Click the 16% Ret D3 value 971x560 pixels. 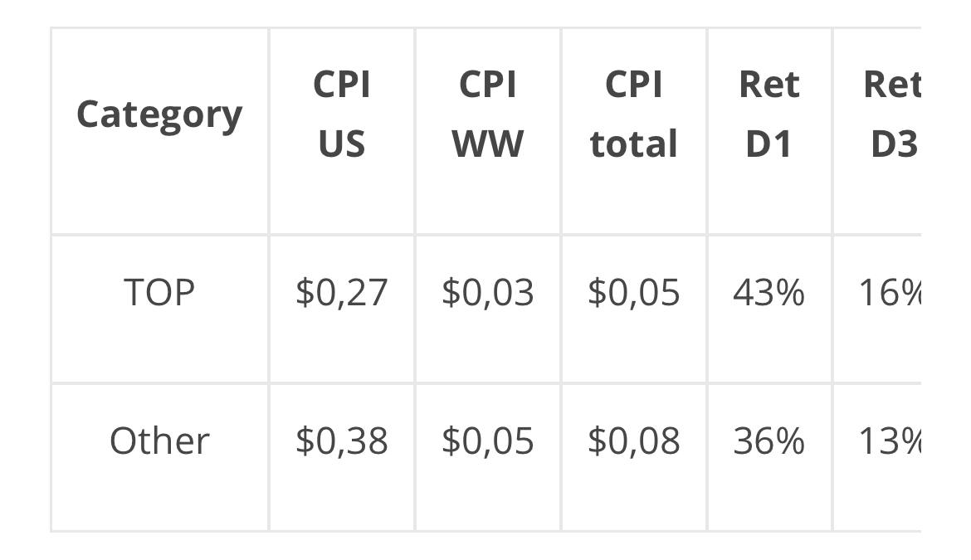coord(890,292)
